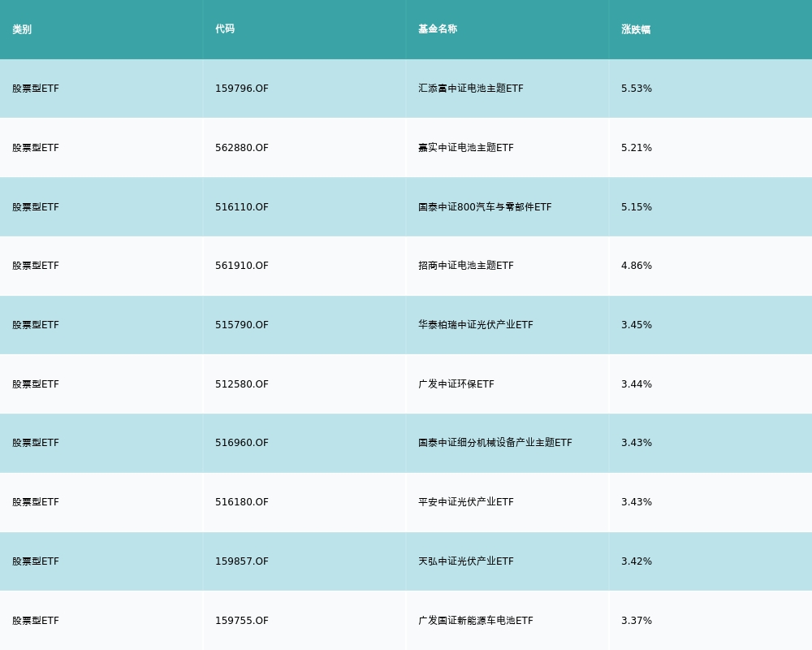Click 股票型ETF in the 562880.OF row

tap(36, 148)
